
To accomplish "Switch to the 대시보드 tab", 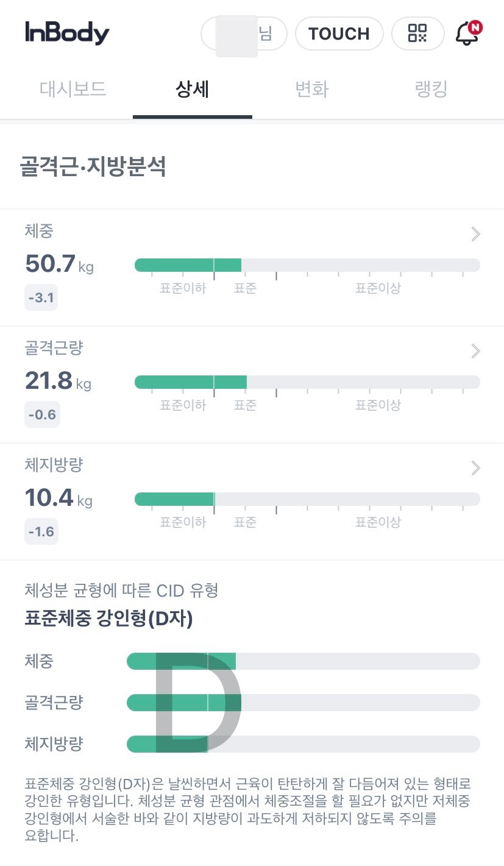I will tap(73, 90).
